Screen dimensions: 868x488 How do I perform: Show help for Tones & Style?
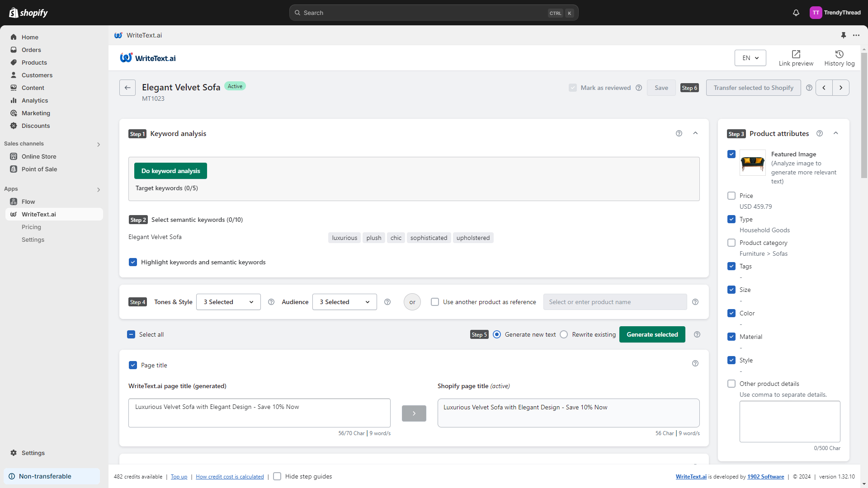(x=271, y=302)
